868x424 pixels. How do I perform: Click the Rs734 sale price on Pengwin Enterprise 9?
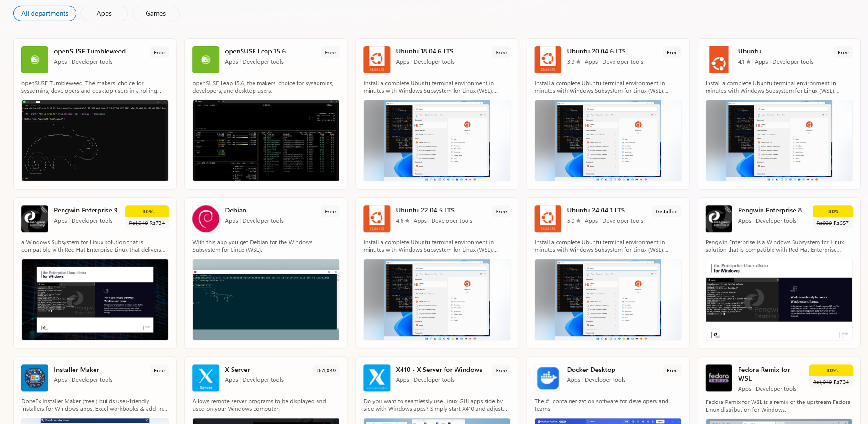[x=157, y=223]
